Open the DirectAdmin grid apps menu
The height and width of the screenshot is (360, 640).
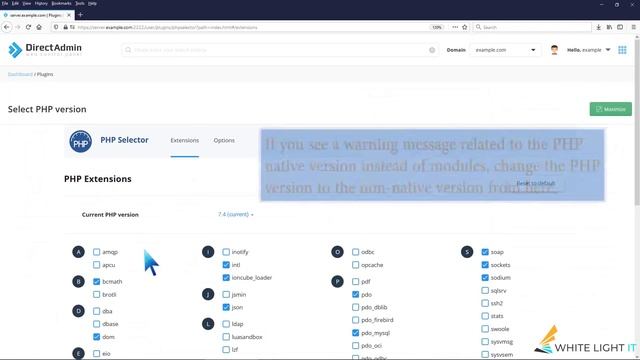point(622,50)
